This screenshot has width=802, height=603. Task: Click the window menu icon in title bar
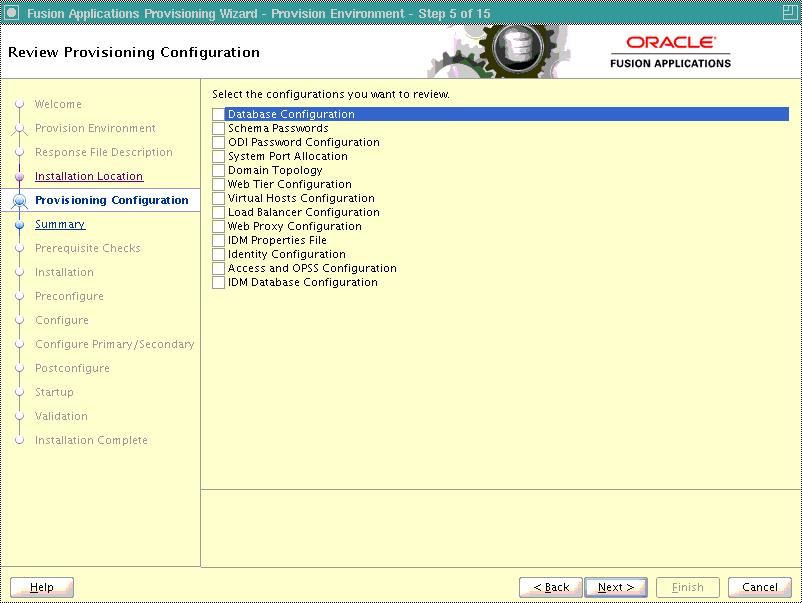[x=11, y=12]
